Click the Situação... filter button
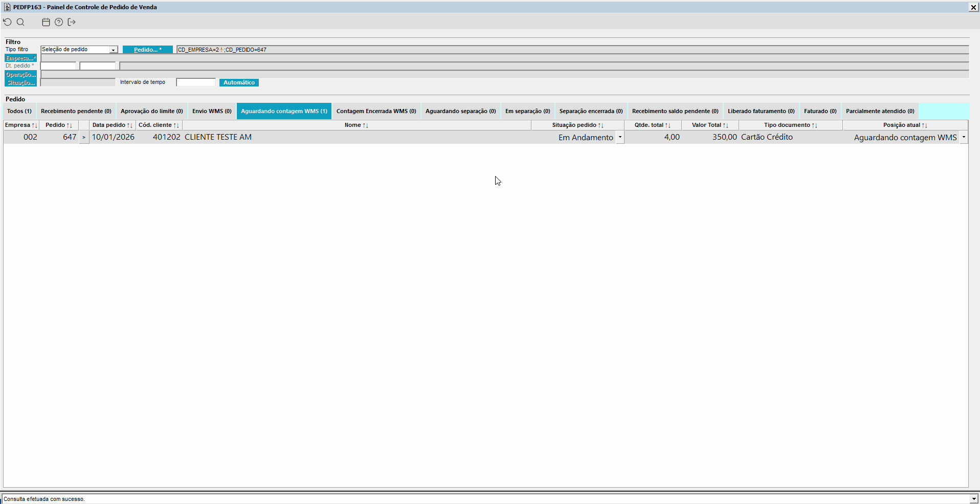Screen dimensions: 980x504 20,82
